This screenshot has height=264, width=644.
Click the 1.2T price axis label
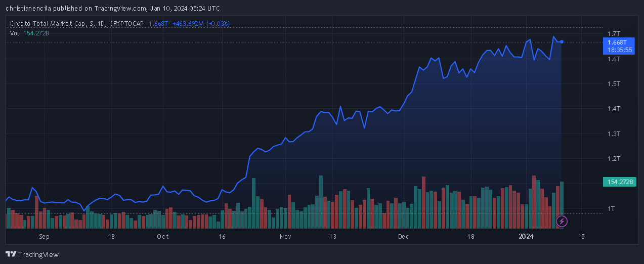(614, 159)
